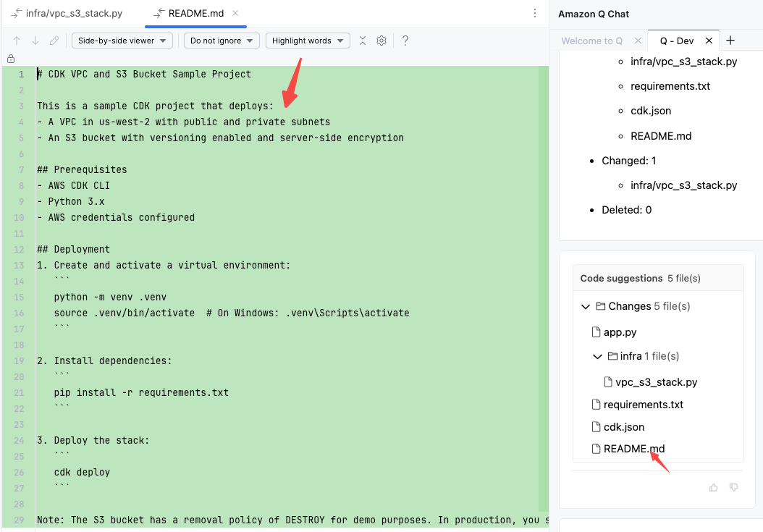Select the Q - Dev chat tab
The width and height of the screenshot is (763, 532).
point(676,41)
